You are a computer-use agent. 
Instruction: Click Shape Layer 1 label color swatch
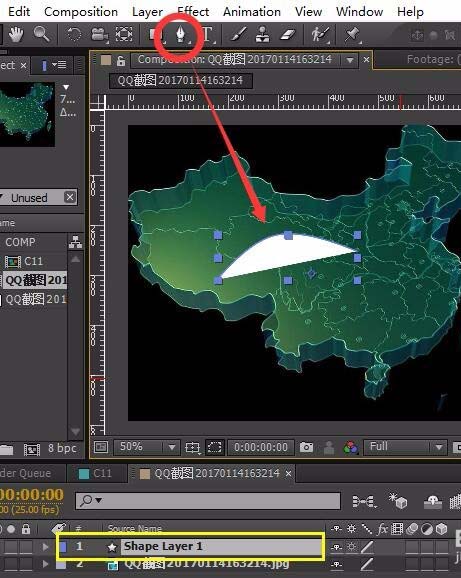63,547
